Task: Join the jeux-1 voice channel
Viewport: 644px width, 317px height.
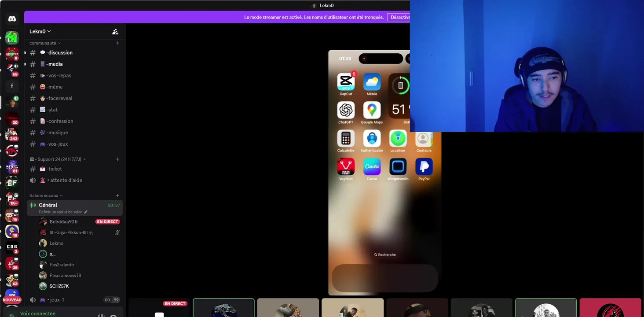Action: coord(75,300)
